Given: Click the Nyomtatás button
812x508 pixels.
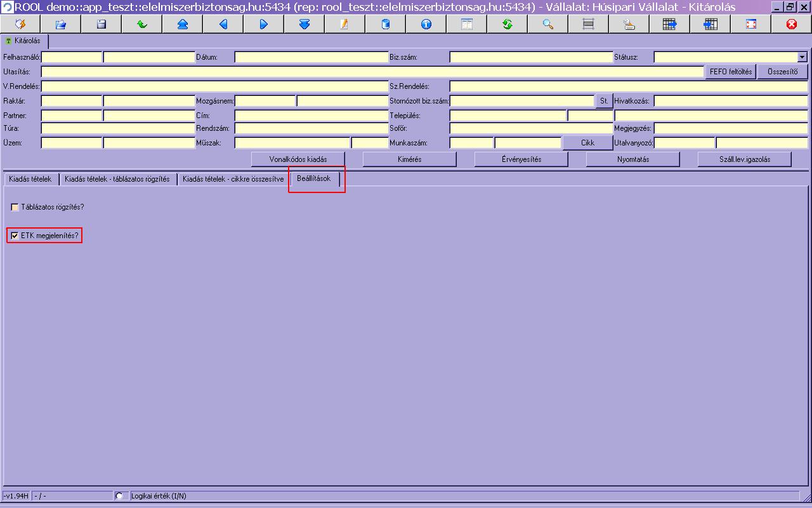Looking at the screenshot, I should tap(633, 159).
